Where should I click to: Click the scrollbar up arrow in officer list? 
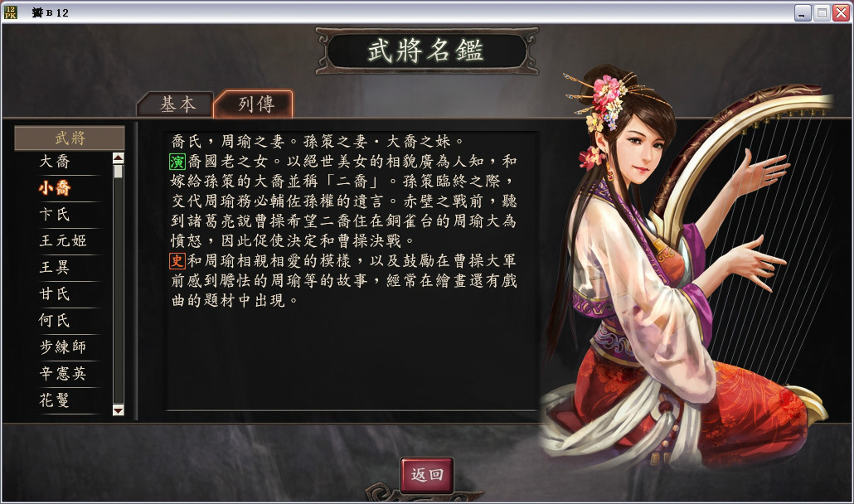click(x=119, y=158)
